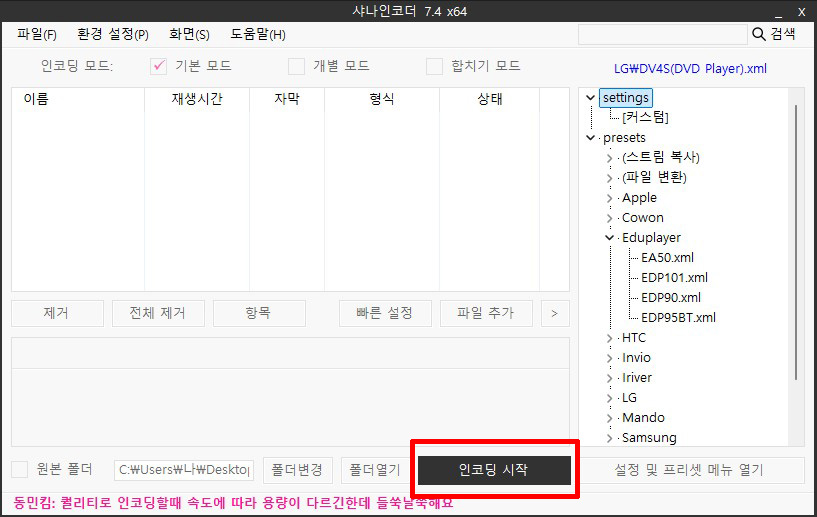The width and height of the screenshot is (817, 517).
Task: Click the 파일 추가 button
Action: (x=486, y=313)
